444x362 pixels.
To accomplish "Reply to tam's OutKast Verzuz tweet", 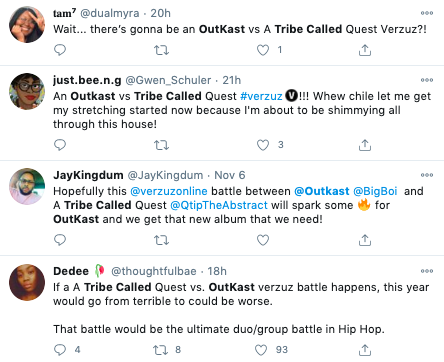I will (60, 50).
